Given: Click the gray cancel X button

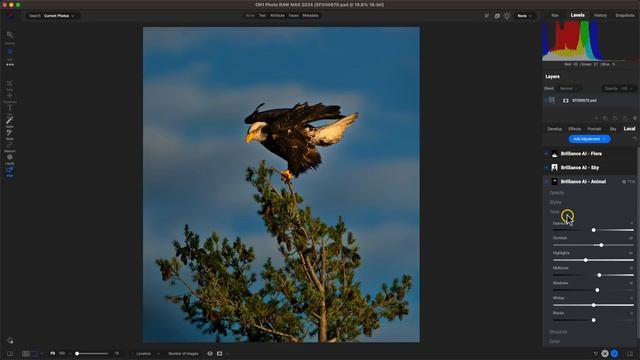Looking at the screenshot, I should click(605, 353).
